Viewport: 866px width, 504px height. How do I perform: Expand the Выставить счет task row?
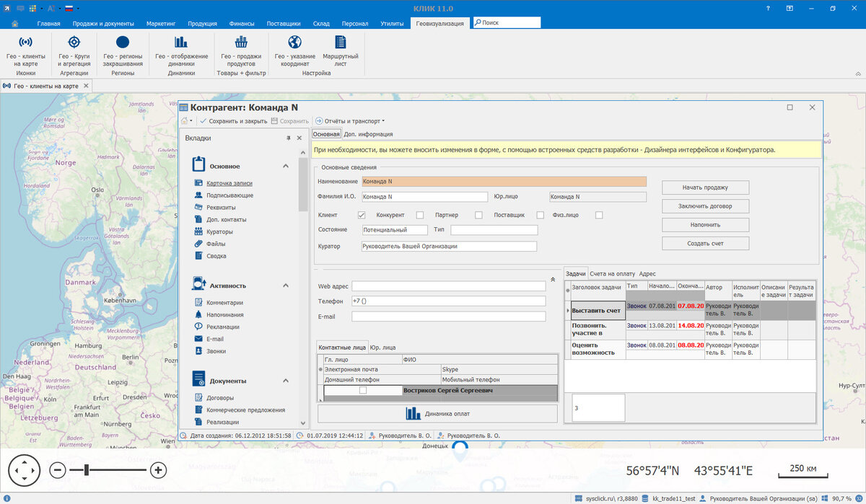click(x=567, y=310)
